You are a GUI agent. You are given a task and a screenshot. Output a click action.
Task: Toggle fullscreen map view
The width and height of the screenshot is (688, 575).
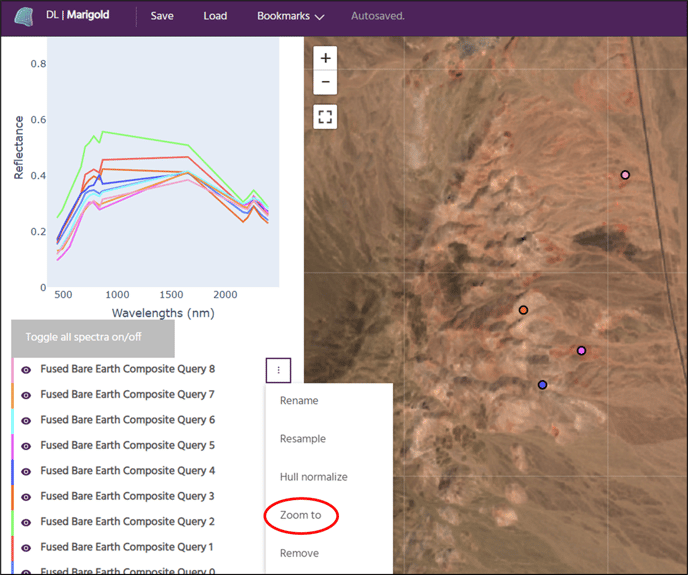click(x=325, y=117)
